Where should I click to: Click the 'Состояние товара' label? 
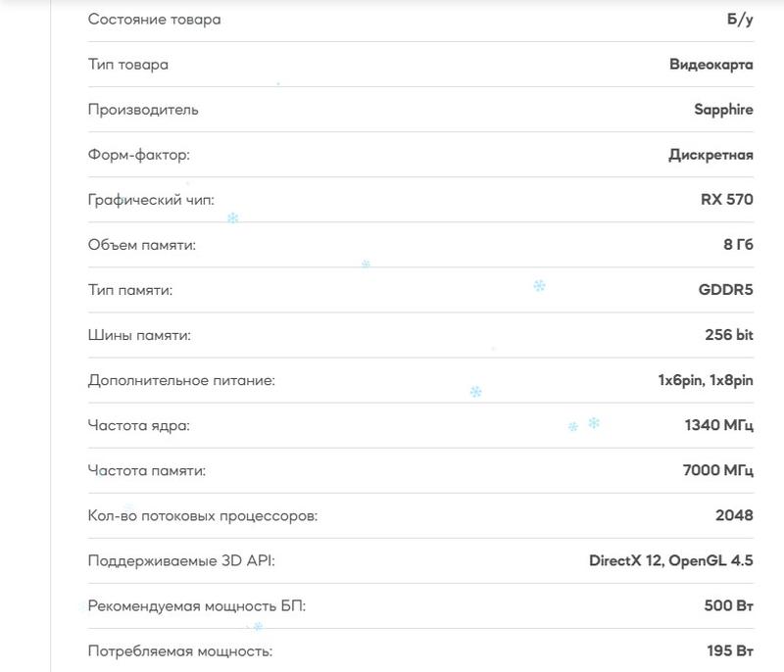pos(154,20)
